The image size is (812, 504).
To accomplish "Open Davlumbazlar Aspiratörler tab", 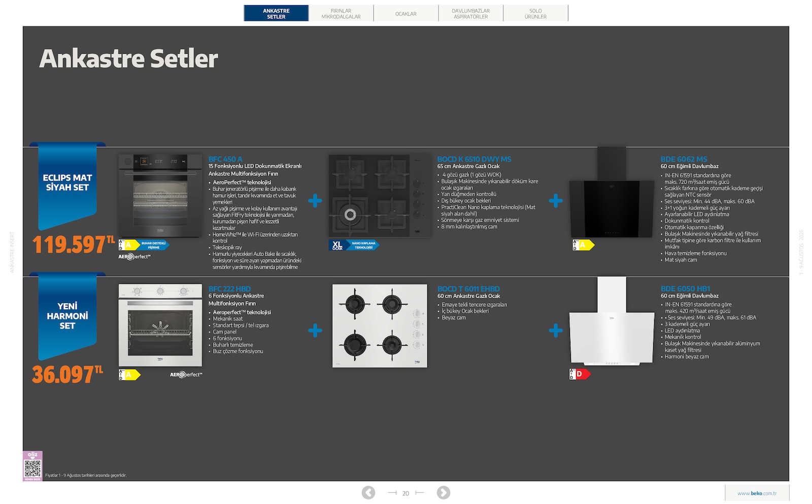I will coord(471,13).
